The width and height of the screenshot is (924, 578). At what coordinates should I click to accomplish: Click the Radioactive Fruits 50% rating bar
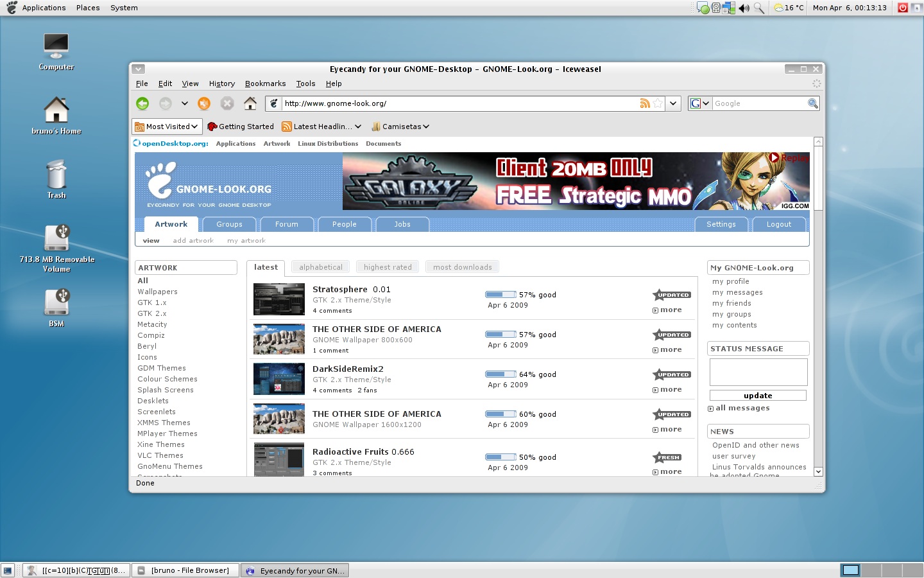pyautogui.click(x=501, y=457)
